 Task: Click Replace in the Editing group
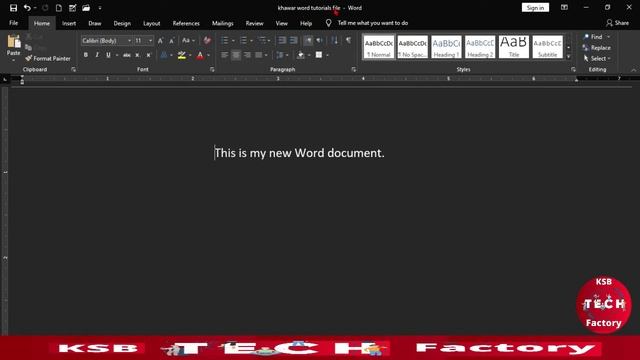(597, 48)
